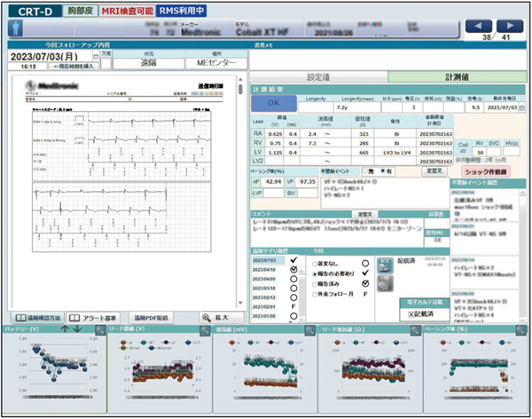
Task: Open the 2023/07/03 follow-up date field
Action: click(50, 54)
